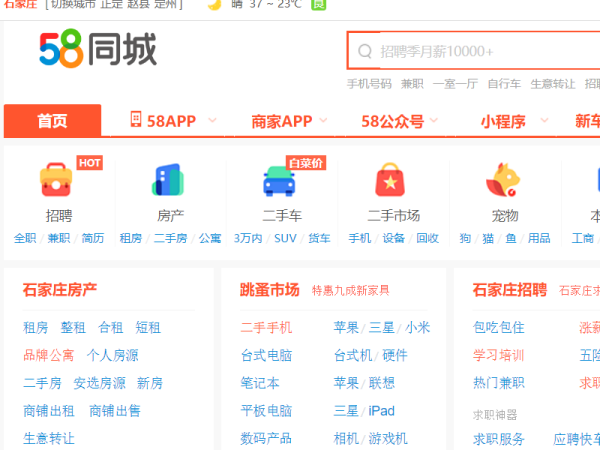600x450 pixels.
Task: Open the 商铺出售 link
Action: point(115,411)
